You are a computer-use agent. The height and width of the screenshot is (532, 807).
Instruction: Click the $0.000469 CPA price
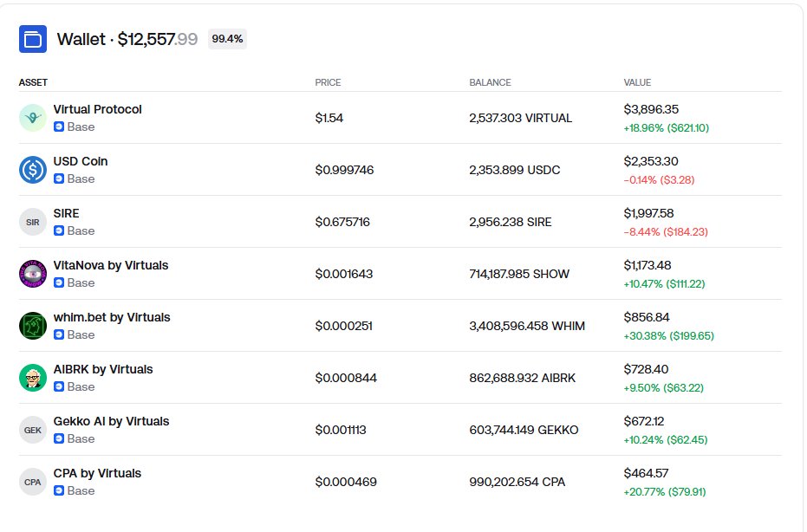click(346, 482)
